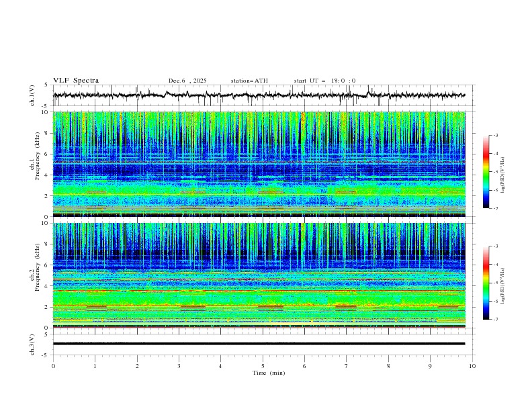Select the 'Dec.6 , 2025' date text

187,81
